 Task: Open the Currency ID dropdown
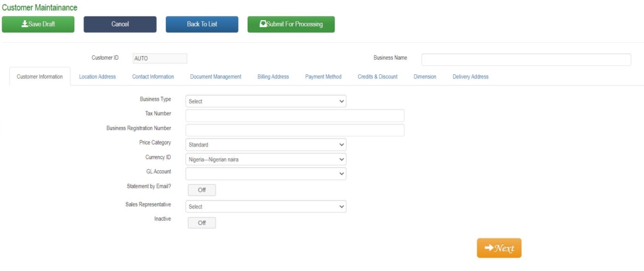(266, 159)
